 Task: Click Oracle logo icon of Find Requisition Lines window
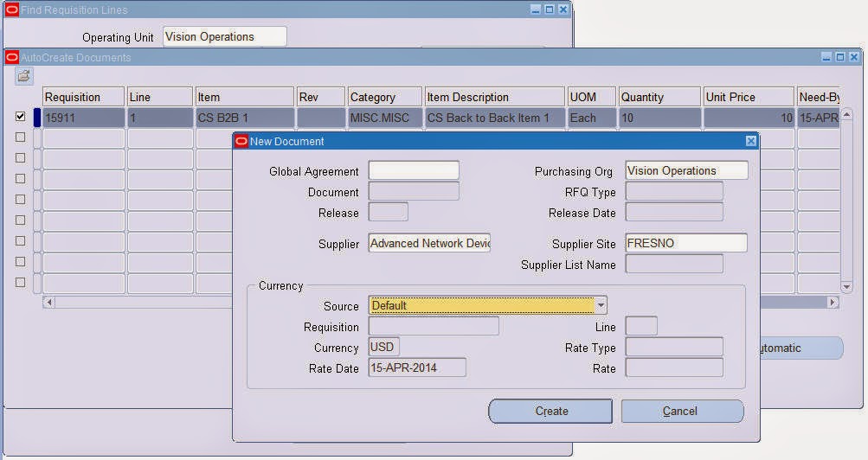click(x=11, y=10)
